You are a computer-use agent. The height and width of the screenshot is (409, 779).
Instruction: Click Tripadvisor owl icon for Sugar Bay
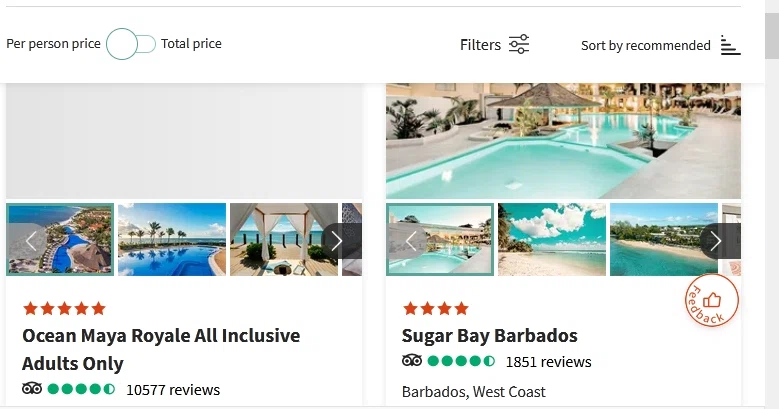pos(412,361)
